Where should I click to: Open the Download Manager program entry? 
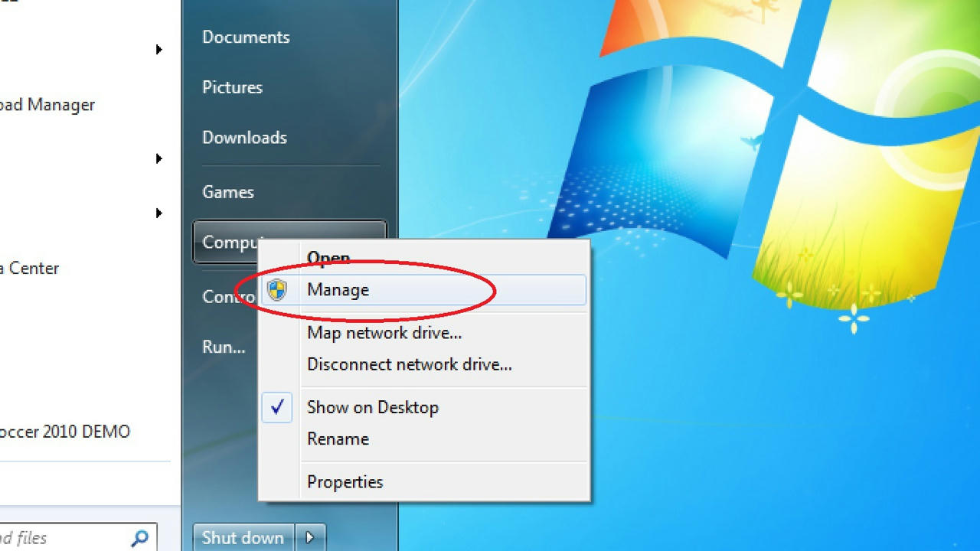click(47, 105)
